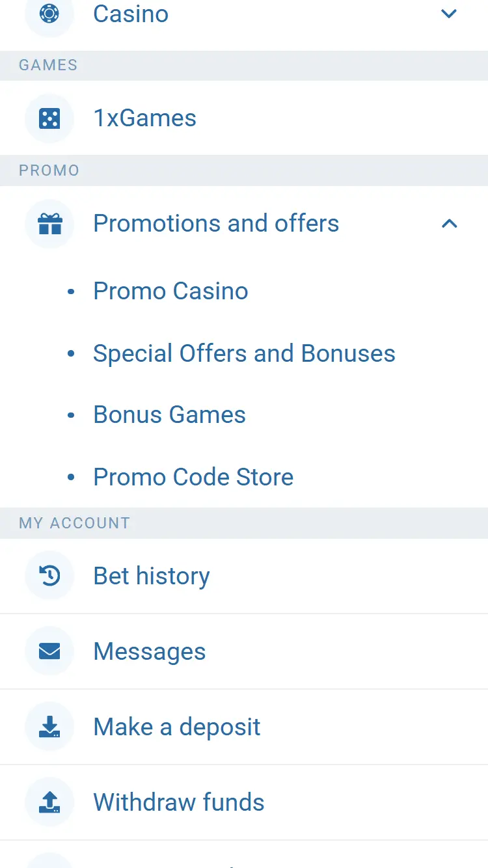Open the Casino menu entry

[x=131, y=14]
